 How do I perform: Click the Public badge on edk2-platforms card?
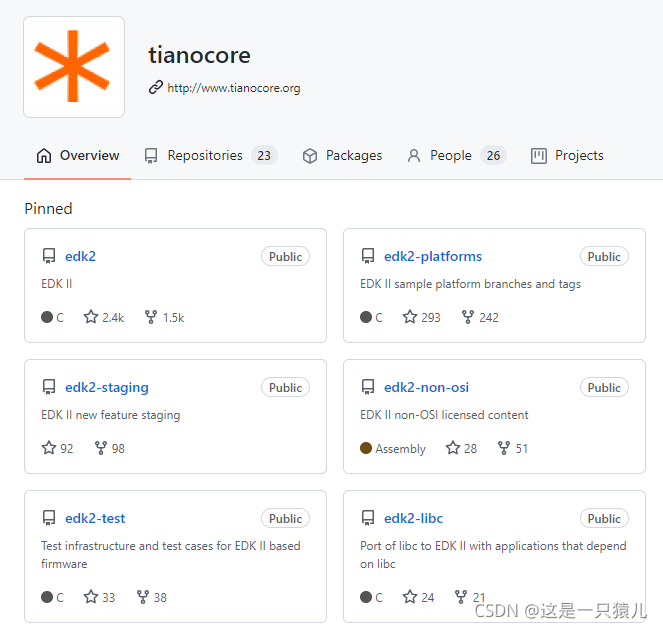click(x=604, y=256)
